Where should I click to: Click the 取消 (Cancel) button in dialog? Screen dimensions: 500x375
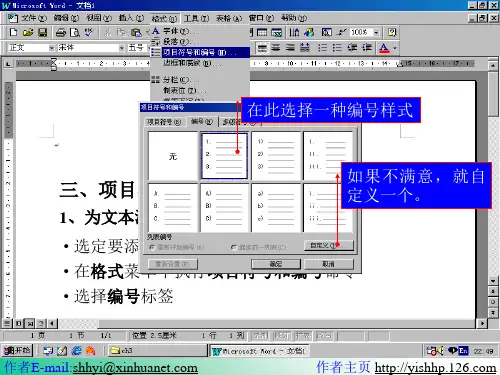[x=329, y=264]
